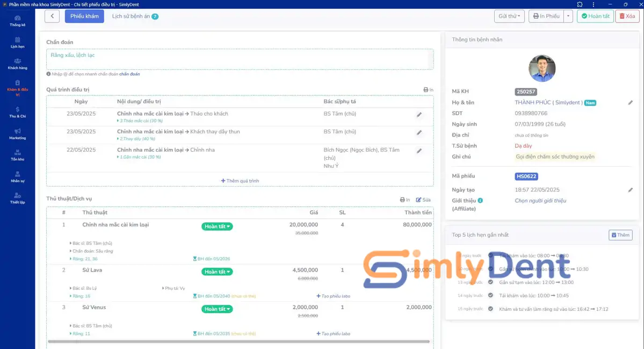
Task: Go to Khách hàng in sidebar
Action: click(x=17, y=64)
